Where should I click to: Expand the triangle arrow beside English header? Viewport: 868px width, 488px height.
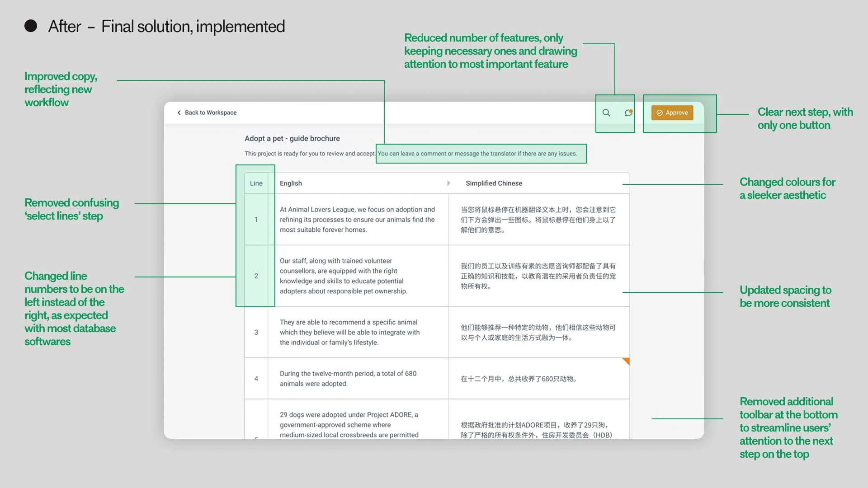pyautogui.click(x=448, y=183)
